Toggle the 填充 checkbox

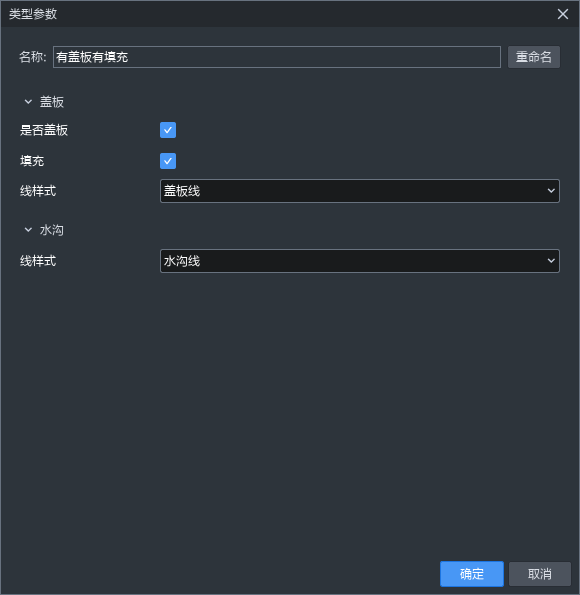click(x=168, y=161)
